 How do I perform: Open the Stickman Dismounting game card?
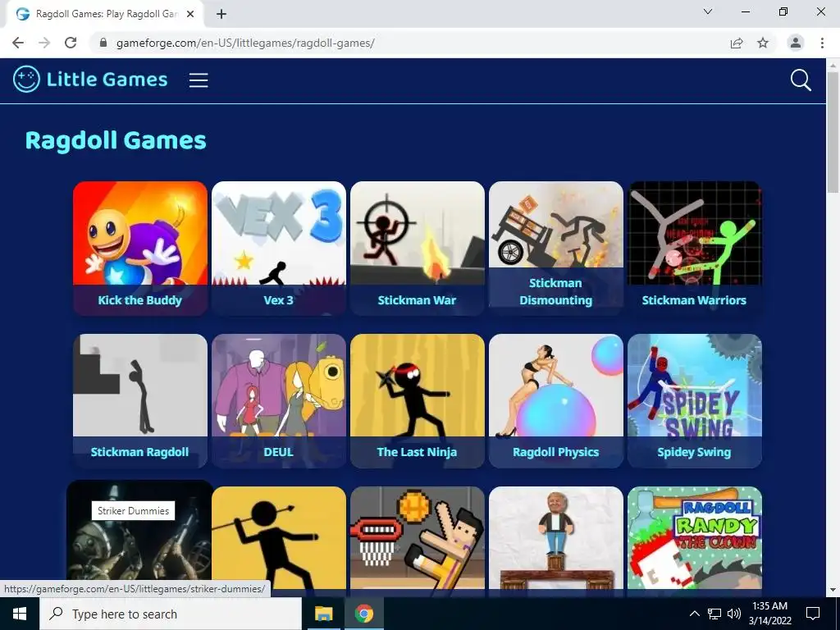coord(556,248)
